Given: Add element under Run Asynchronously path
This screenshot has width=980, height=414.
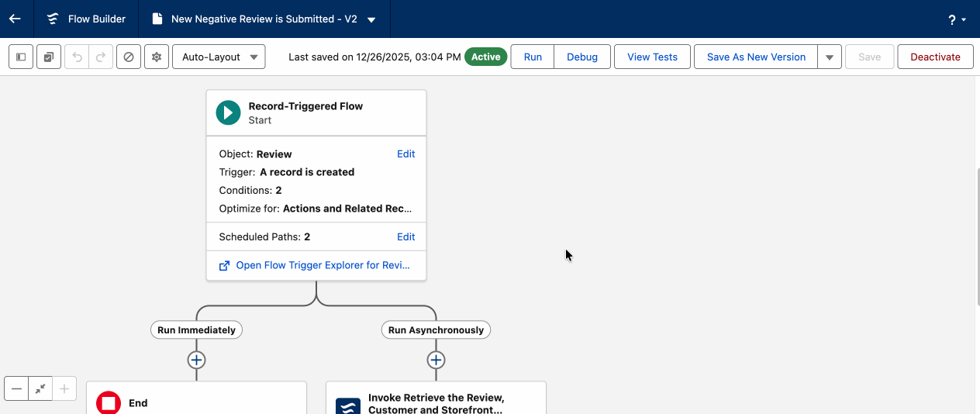Looking at the screenshot, I should click(x=436, y=360).
